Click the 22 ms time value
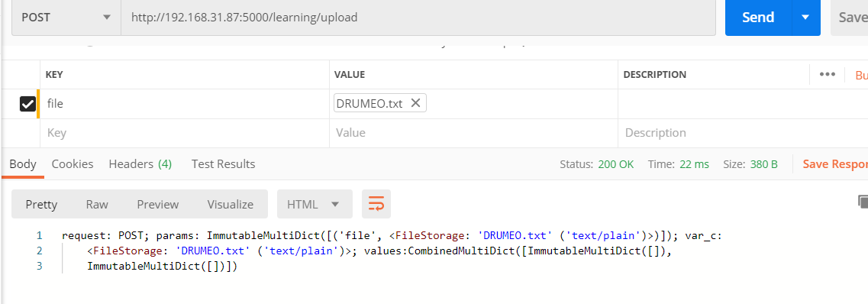 point(694,164)
